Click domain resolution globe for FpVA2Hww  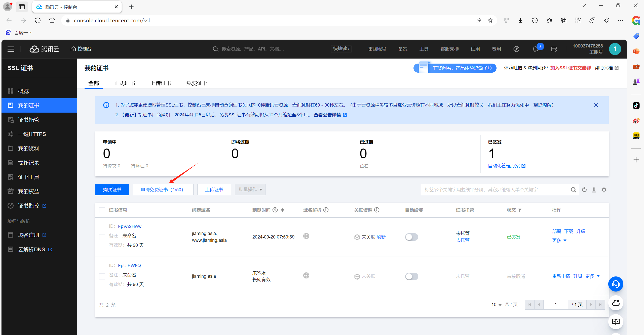tap(306, 236)
